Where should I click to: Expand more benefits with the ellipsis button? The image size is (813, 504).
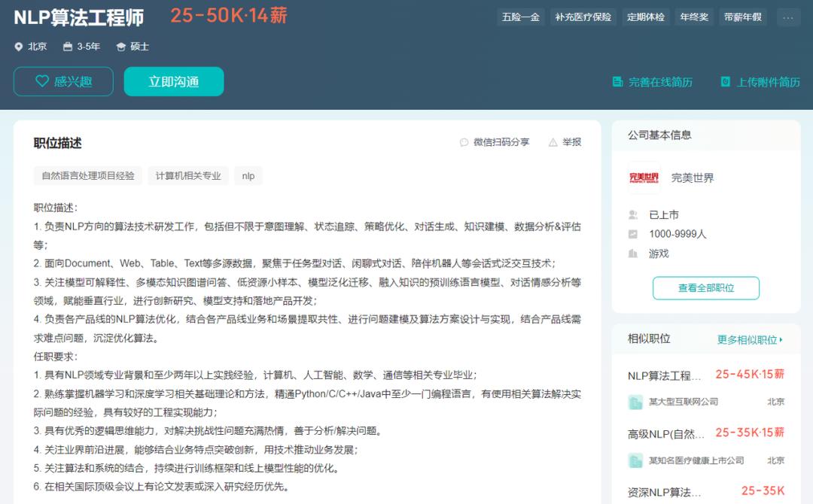click(x=788, y=17)
